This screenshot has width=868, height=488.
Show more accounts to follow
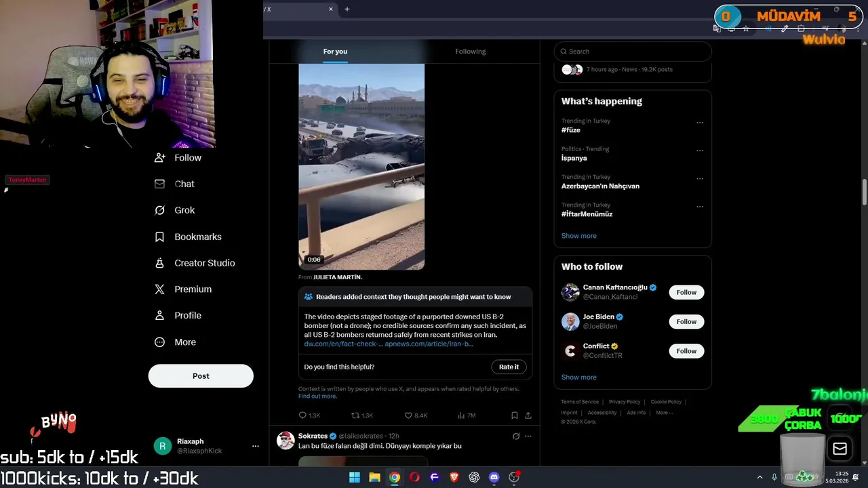click(578, 378)
